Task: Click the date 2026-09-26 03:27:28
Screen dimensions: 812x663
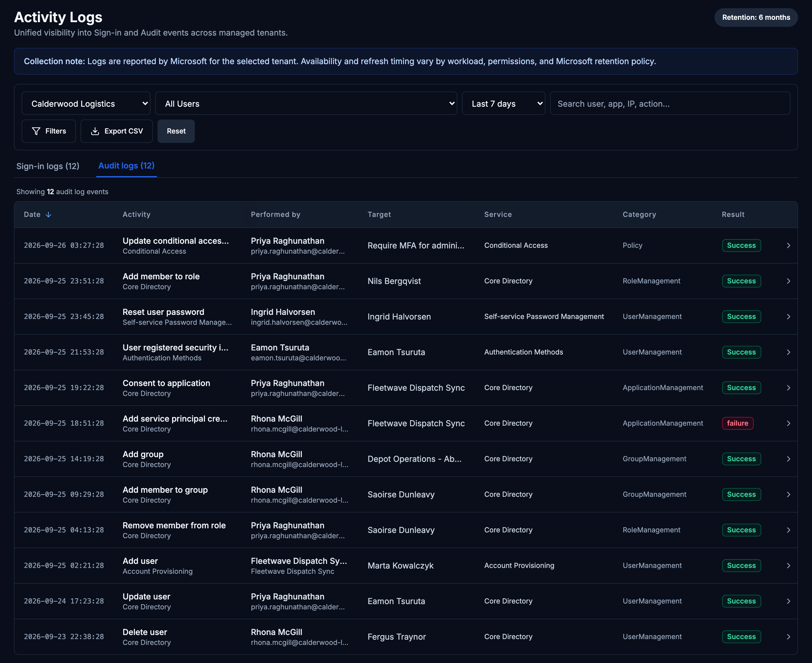Action: (x=64, y=245)
